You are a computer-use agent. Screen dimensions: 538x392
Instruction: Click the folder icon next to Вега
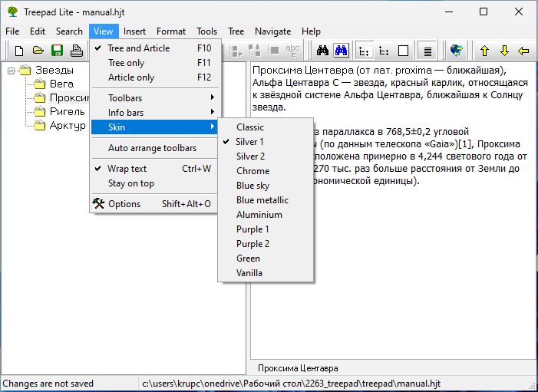tap(39, 84)
